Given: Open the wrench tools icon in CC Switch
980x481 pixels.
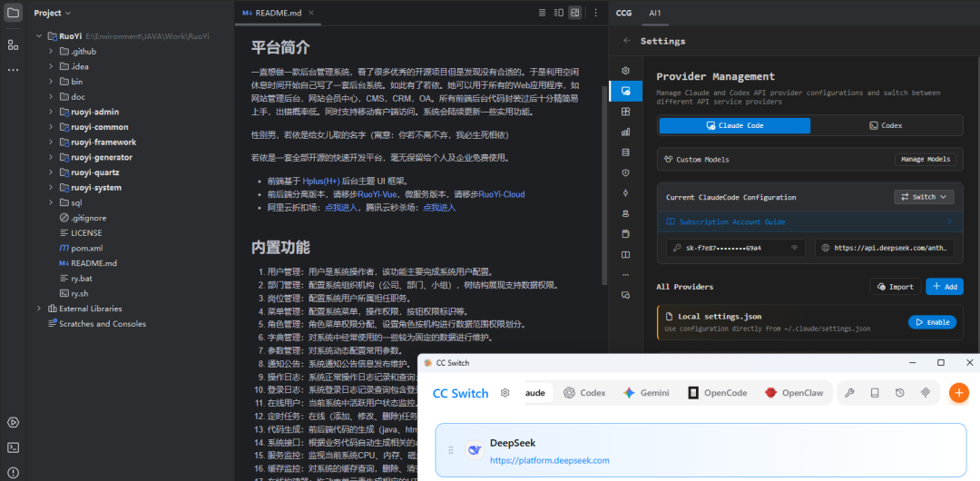Looking at the screenshot, I should pyautogui.click(x=849, y=393).
